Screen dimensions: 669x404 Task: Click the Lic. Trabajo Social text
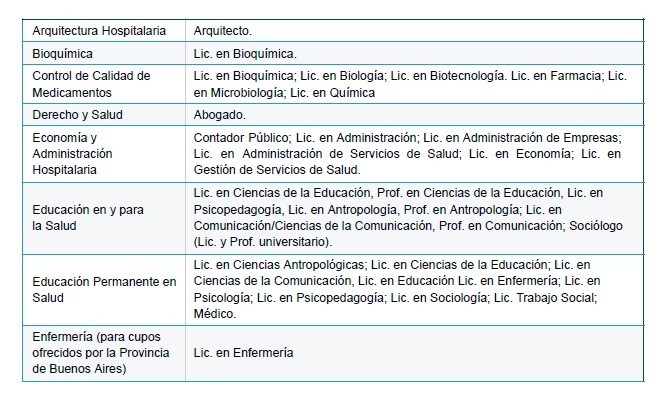[x=549, y=298]
